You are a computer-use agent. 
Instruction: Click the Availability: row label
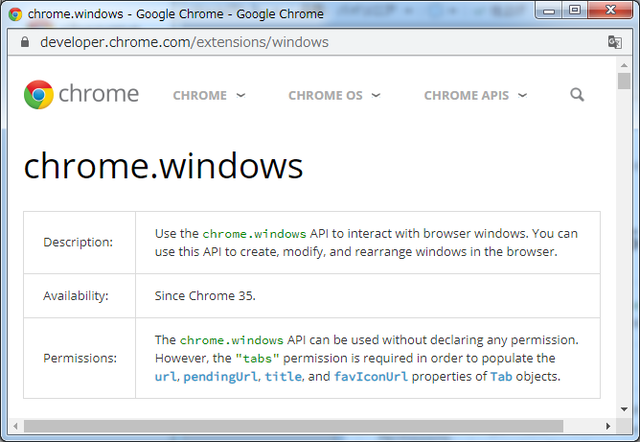[76, 295]
